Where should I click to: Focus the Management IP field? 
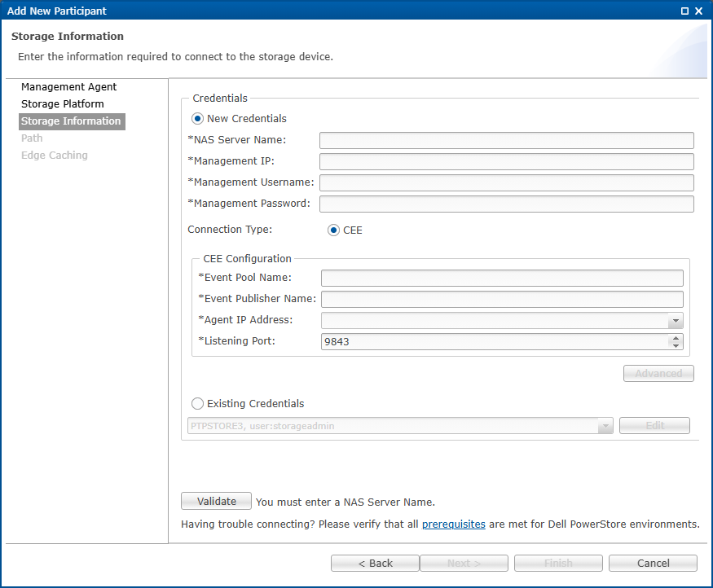click(507, 162)
